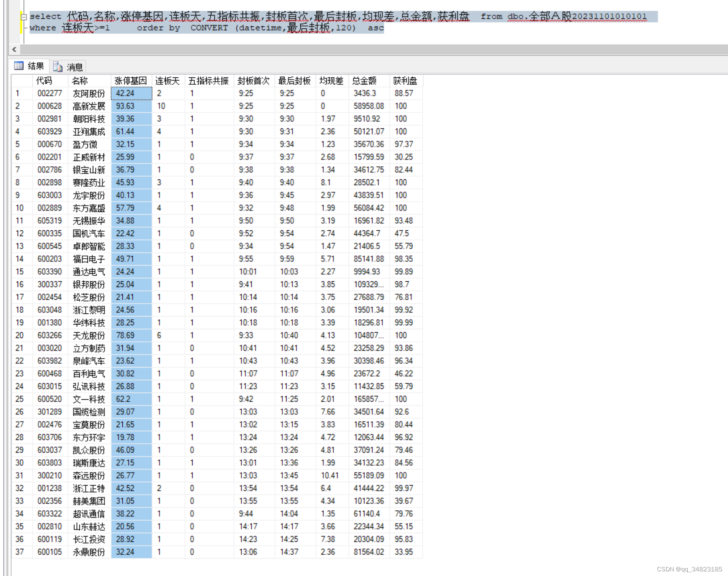This screenshot has width=728, height=576.
Task: Collapse the SQL query outline toggle
Action: pos(24,17)
